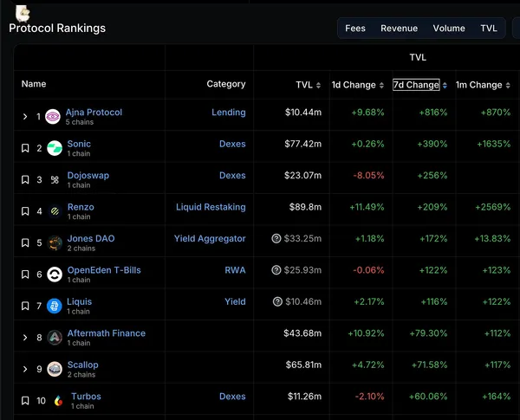Click the OpenEden T-Bills logo icon

point(55,275)
